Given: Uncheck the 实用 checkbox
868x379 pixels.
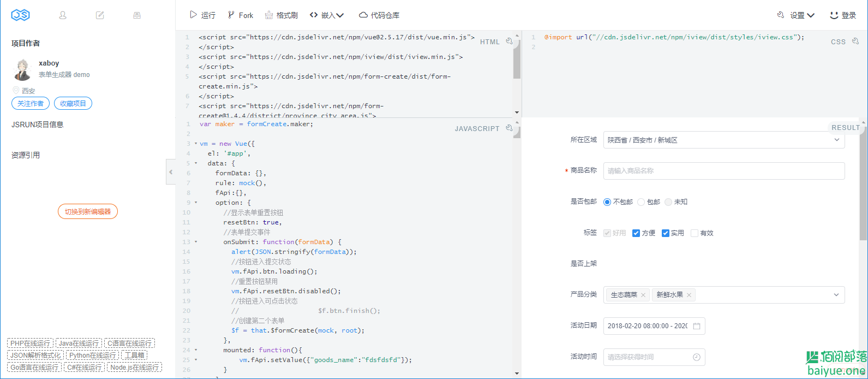Looking at the screenshot, I should point(666,233).
